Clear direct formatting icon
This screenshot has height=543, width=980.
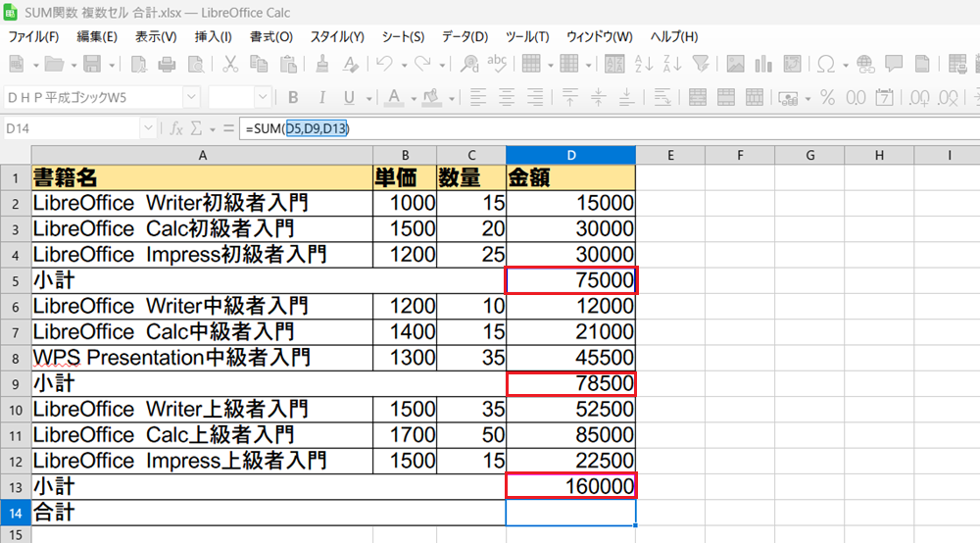[x=350, y=64]
